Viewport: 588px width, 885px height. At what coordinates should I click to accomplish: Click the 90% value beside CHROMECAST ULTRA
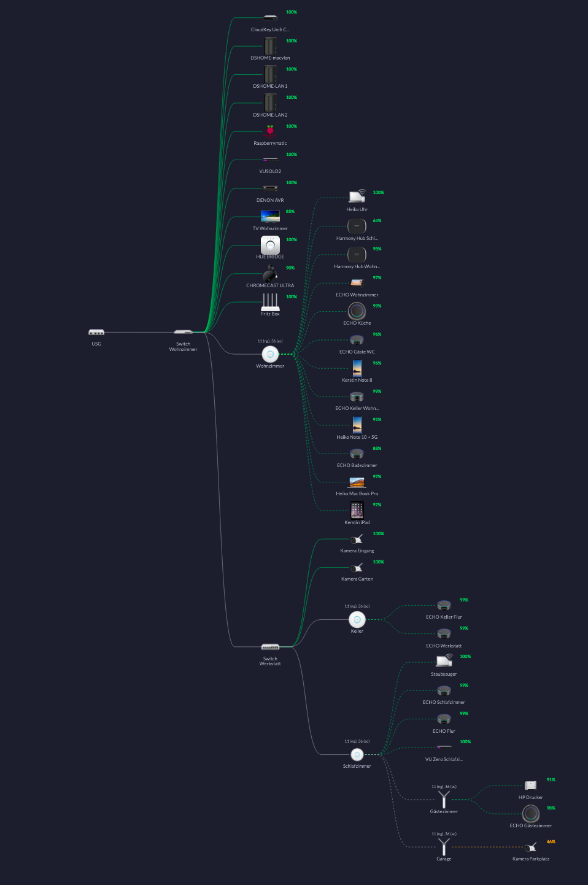290,268
